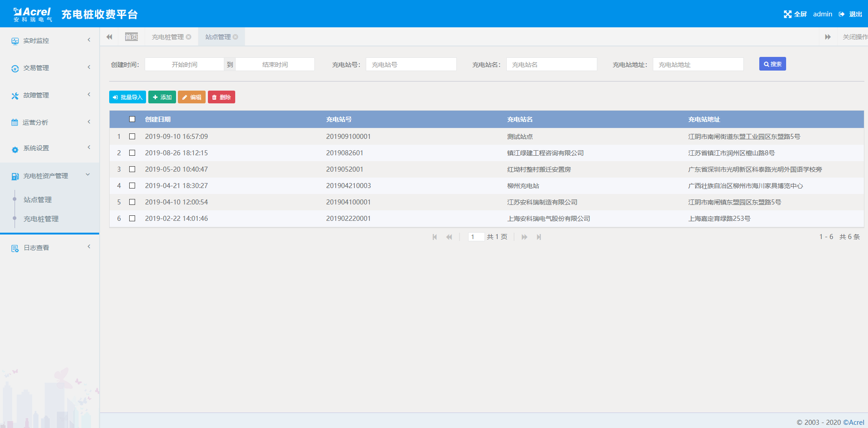Click the 添加 add button
The image size is (868, 428).
tap(162, 97)
